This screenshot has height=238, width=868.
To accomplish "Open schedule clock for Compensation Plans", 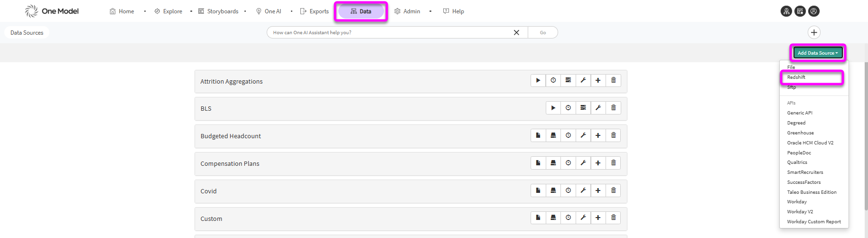I will point(568,163).
